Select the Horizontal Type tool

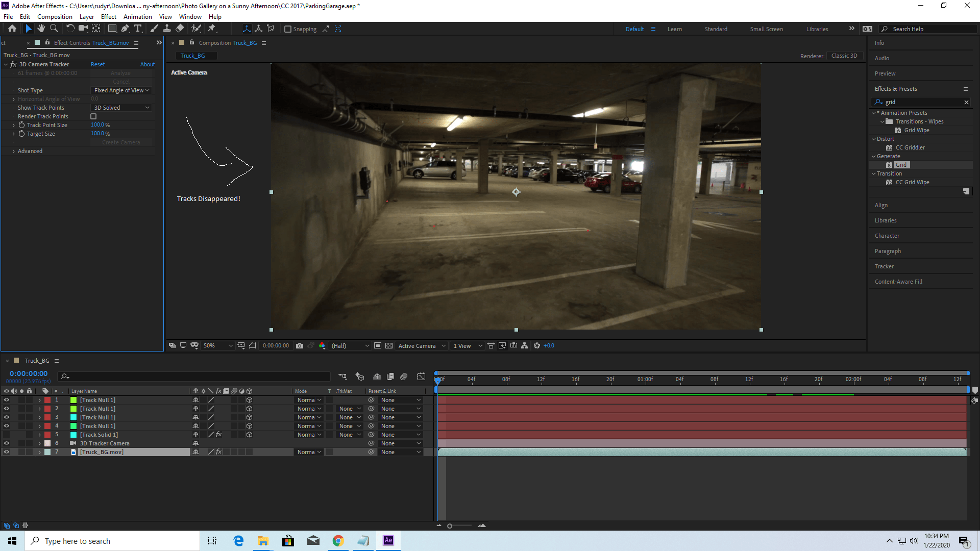138,29
